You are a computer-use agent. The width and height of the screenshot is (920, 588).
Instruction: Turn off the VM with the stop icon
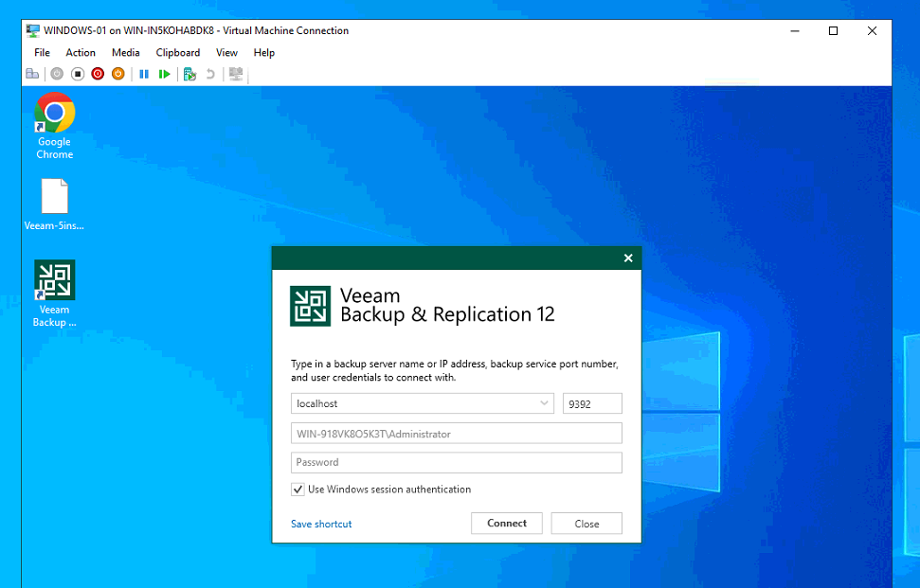78,74
